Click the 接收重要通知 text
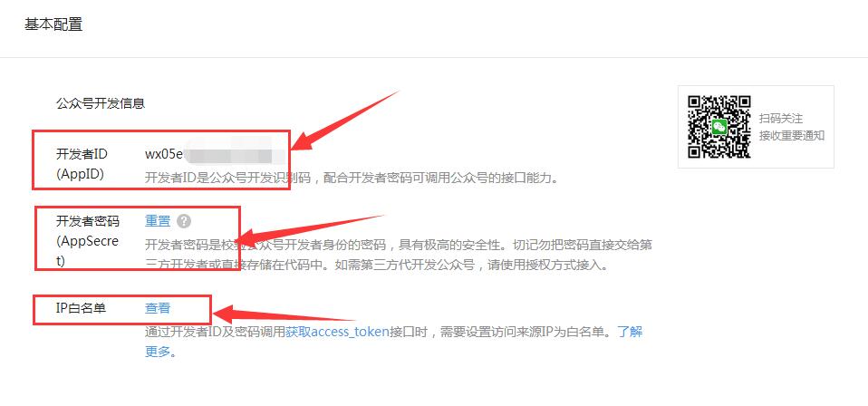 coord(792,136)
